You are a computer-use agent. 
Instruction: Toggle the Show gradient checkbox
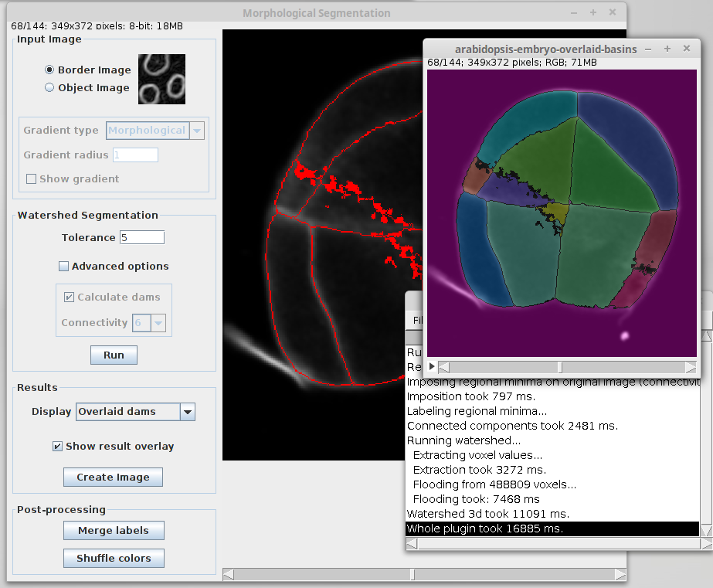32,178
